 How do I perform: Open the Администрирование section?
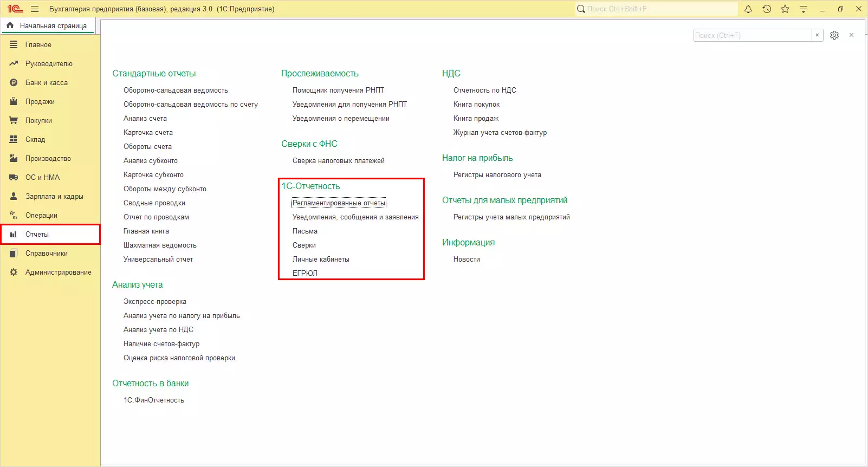point(50,272)
